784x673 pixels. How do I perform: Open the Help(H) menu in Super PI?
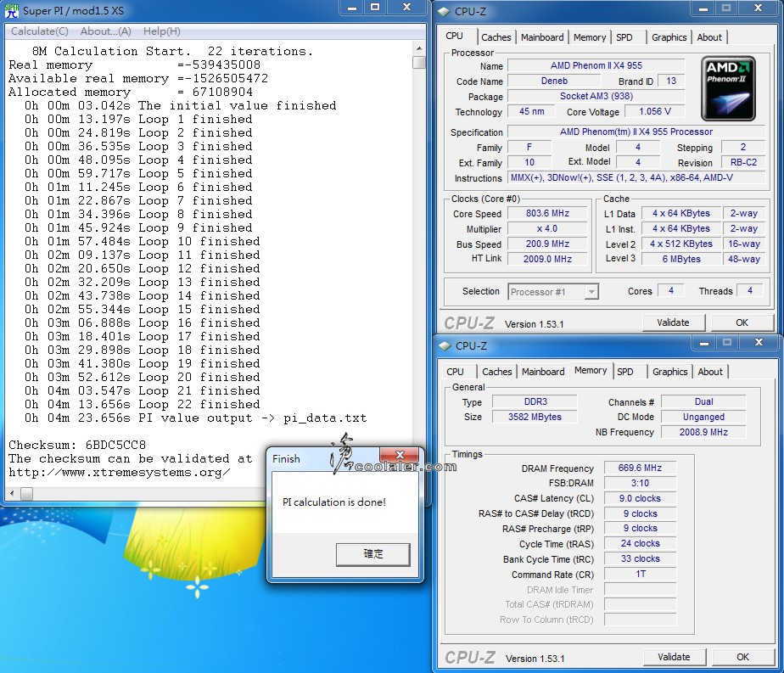point(161,31)
